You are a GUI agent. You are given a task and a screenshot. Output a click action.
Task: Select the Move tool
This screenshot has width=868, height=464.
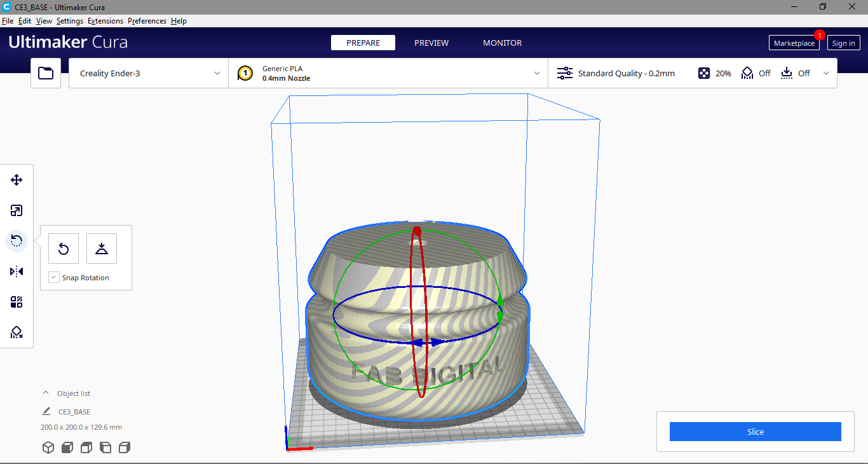click(x=17, y=180)
